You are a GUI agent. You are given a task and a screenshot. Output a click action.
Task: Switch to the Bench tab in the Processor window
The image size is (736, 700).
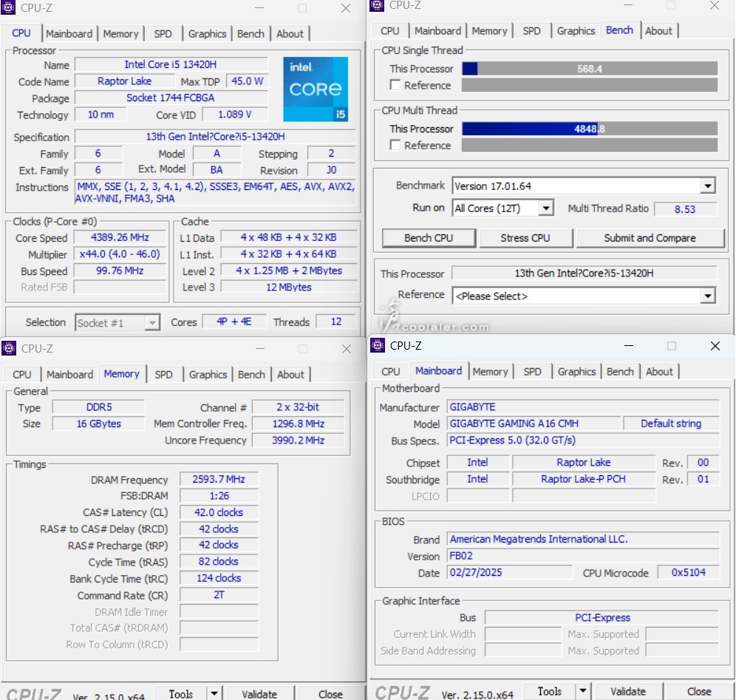251,34
